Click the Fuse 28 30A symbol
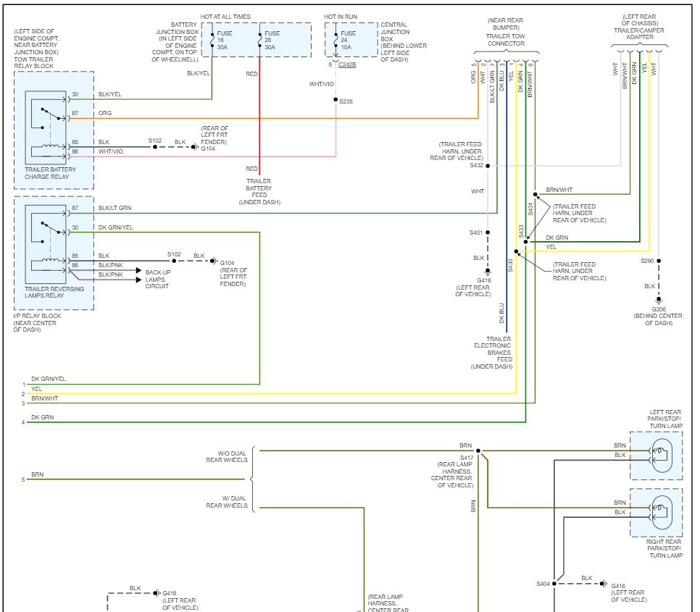The width and height of the screenshot is (700, 612). tap(261, 40)
